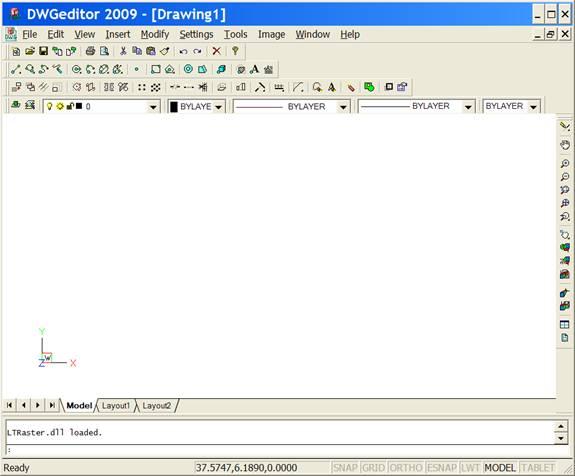The height and width of the screenshot is (476, 575).
Task: Switch to the Layout1 tab
Action: pos(116,406)
